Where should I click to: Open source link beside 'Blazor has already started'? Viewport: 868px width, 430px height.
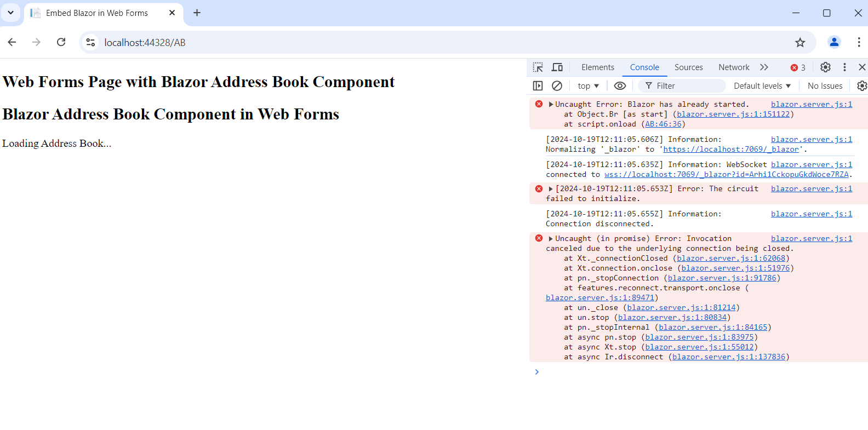812,105
